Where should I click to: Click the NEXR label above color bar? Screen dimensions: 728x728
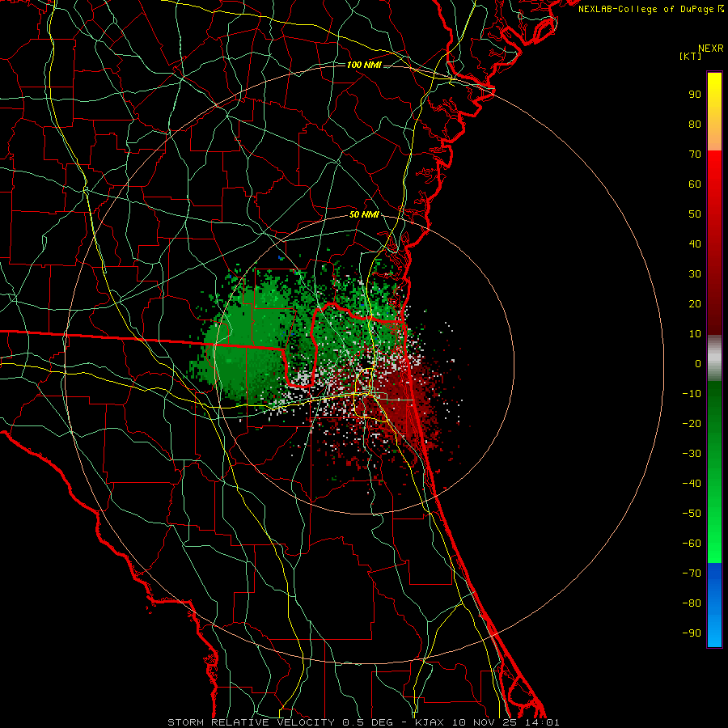pyautogui.click(x=710, y=49)
